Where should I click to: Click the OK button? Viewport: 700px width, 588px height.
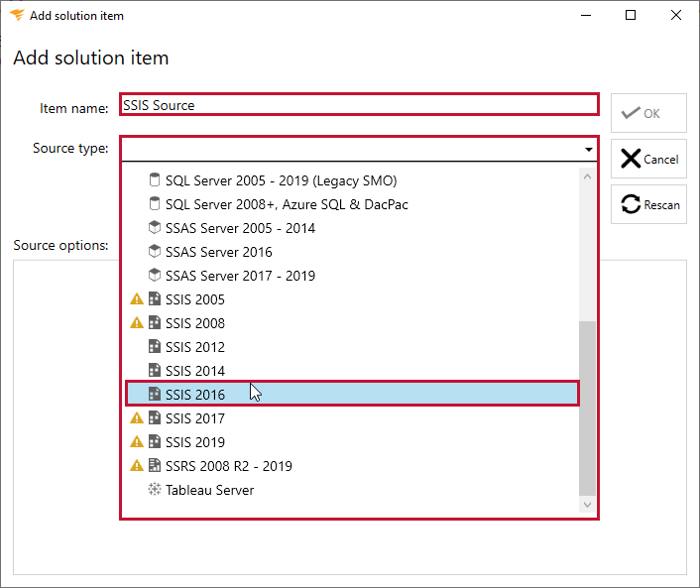pos(648,113)
